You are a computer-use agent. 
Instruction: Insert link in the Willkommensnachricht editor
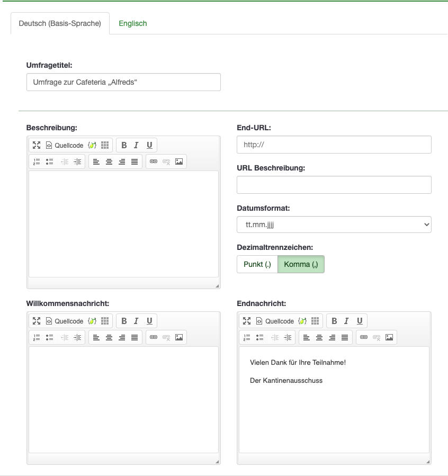tap(154, 337)
